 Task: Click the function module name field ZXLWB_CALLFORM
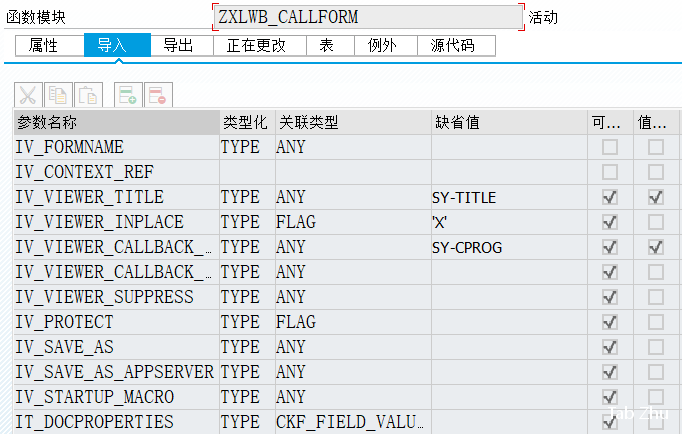coord(368,17)
